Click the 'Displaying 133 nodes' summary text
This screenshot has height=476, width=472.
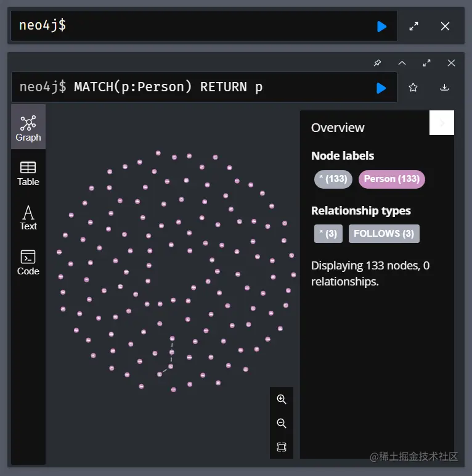[370, 273]
